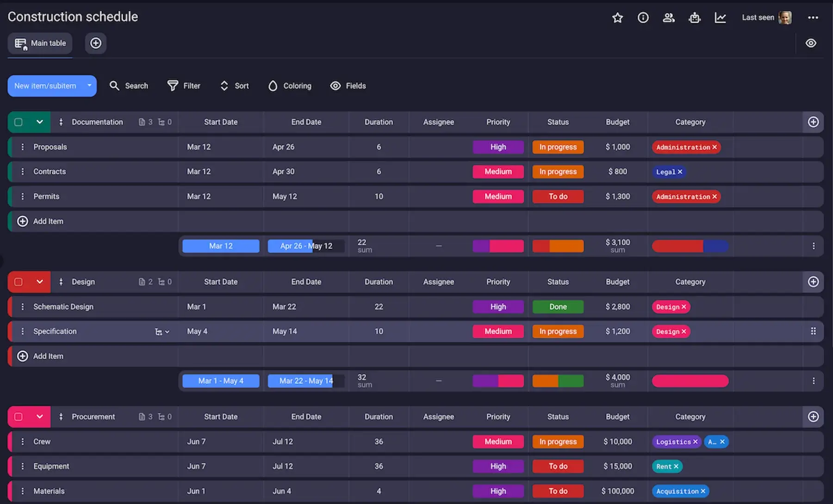Star the Construction schedule board
The height and width of the screenshot is (504, 833).
coord(617,18)
